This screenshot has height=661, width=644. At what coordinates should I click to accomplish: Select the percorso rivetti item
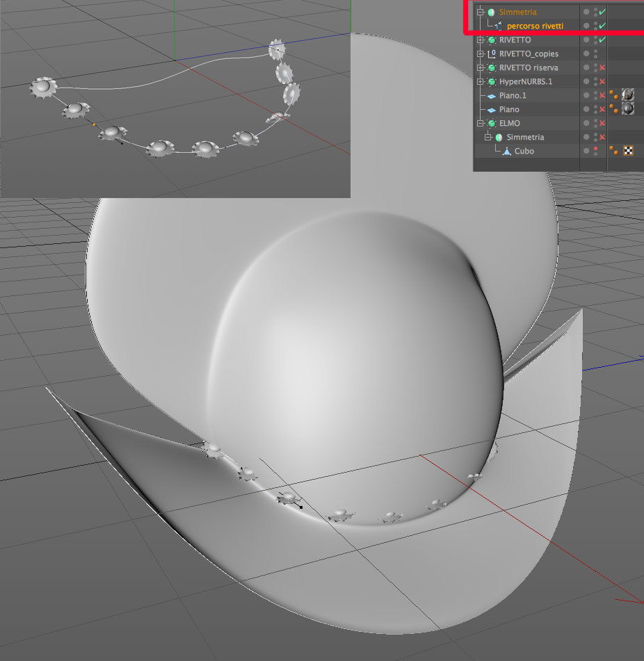pos(535,26)
